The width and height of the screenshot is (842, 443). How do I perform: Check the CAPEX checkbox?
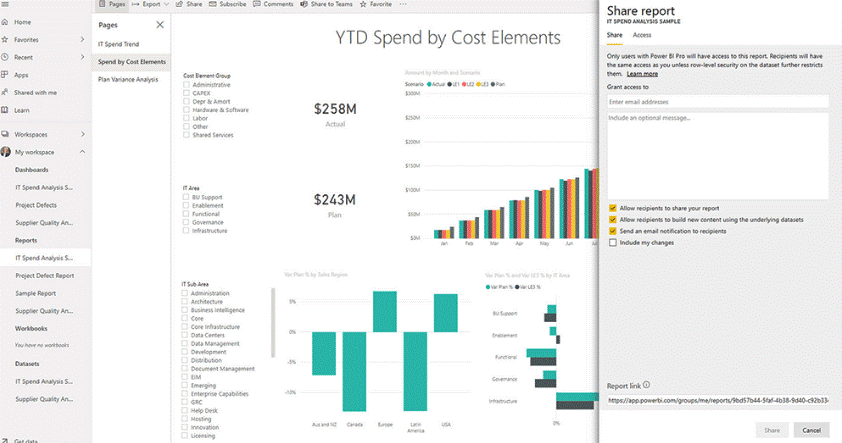click(186, 93)
